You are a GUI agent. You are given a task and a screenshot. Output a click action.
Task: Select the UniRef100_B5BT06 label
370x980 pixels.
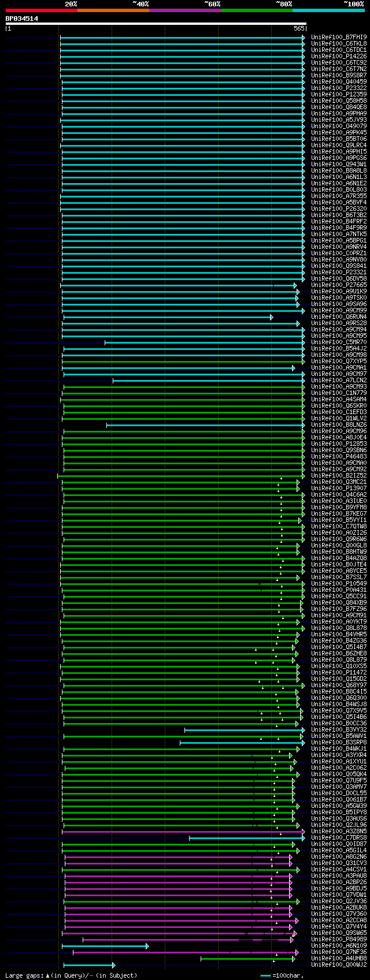coord(339,139)
